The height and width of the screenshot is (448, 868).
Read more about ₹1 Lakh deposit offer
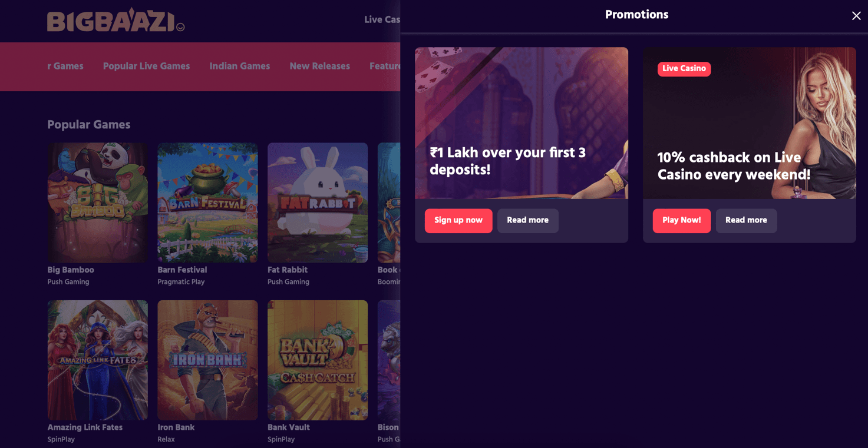tap(528, 221)
